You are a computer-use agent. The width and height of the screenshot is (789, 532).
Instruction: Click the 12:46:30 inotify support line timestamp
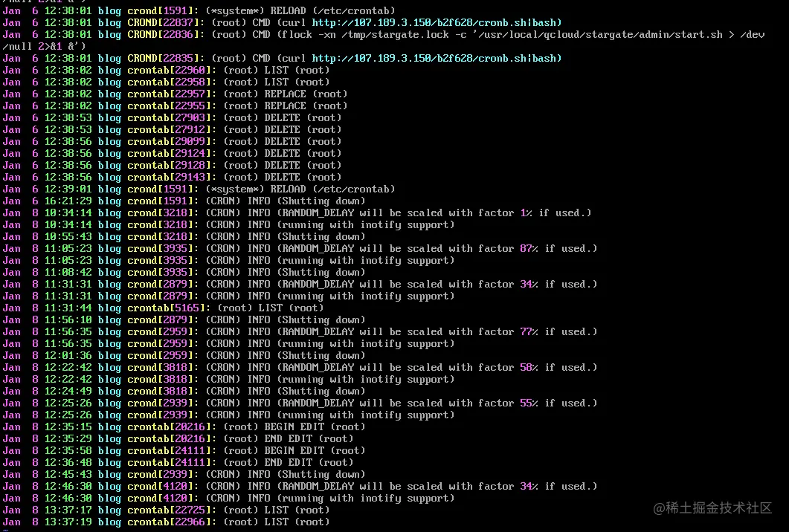point(68,499)
